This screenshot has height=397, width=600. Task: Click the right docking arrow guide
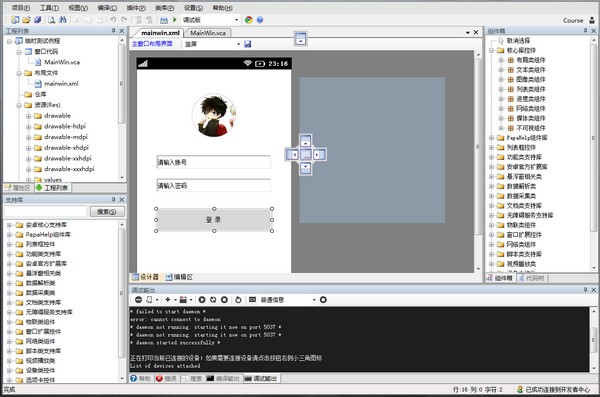pos(319,155)
